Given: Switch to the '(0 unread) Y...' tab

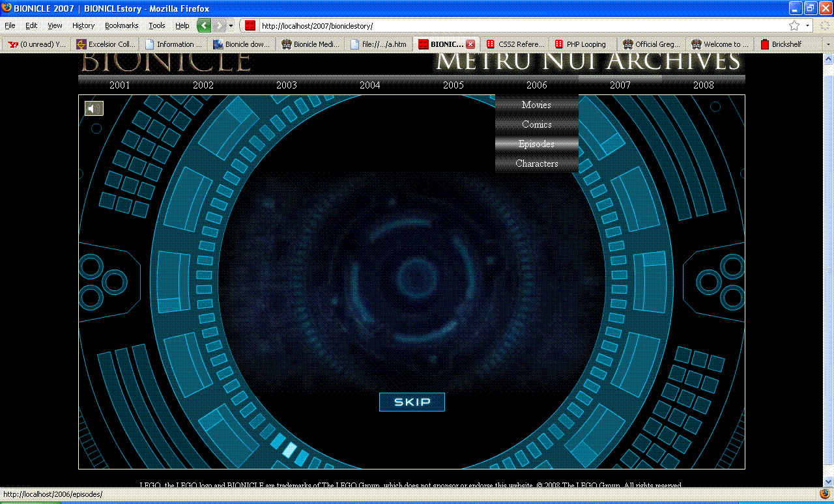Looking at the screenshot, I should 36,44.
